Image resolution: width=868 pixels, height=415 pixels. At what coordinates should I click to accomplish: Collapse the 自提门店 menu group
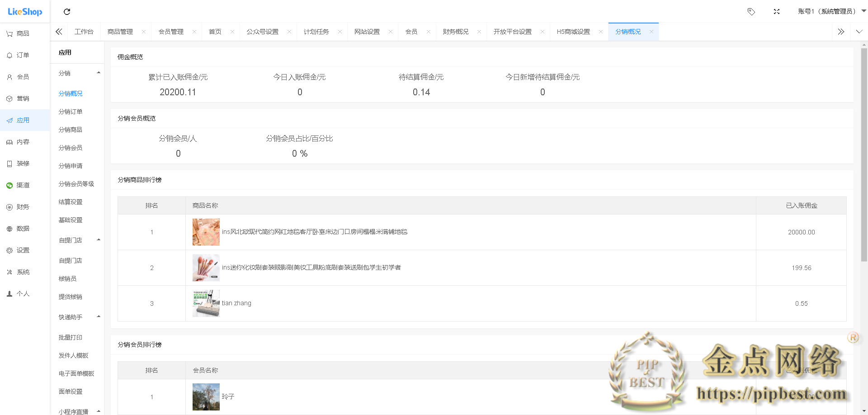pyautogui.click(x=99, y=240)
